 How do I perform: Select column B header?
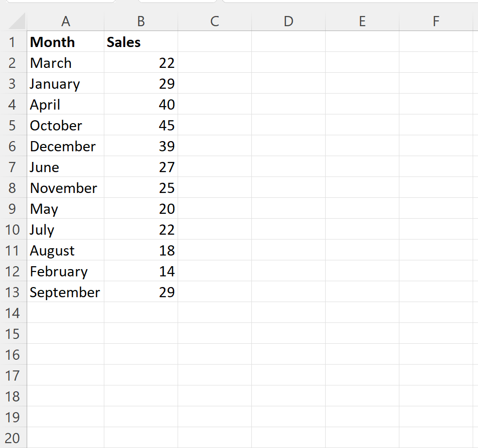pyautogui.click(x=141, y=21)
